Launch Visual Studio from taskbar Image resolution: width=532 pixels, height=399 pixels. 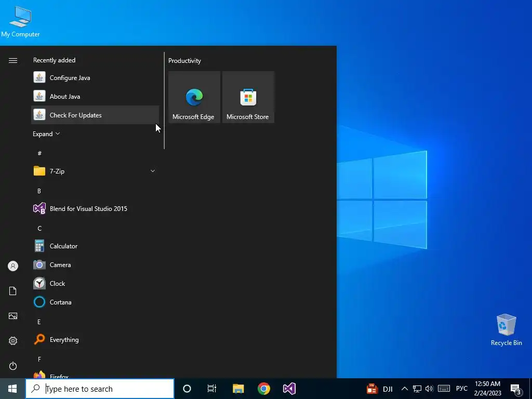coord(289,389)
